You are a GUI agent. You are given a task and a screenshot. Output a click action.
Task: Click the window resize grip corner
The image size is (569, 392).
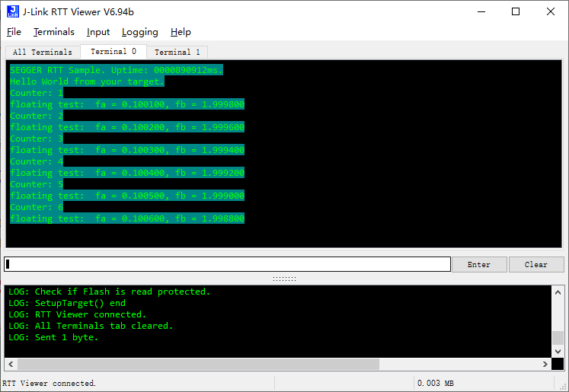pyautogui.click(x=563, y=387)
